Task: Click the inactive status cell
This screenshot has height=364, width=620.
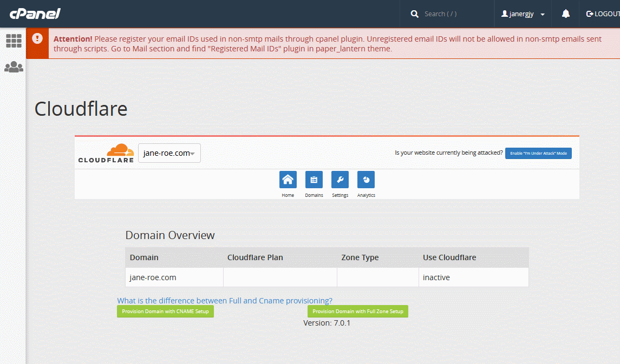Action: pyautogui.click(x=473, y=277)
